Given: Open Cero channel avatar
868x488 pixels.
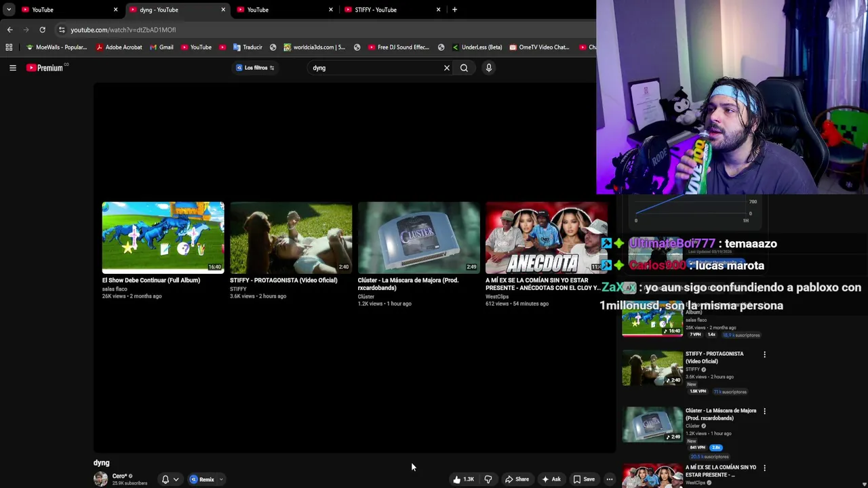Looking at the screenshot, I should [x=100, y=479].
